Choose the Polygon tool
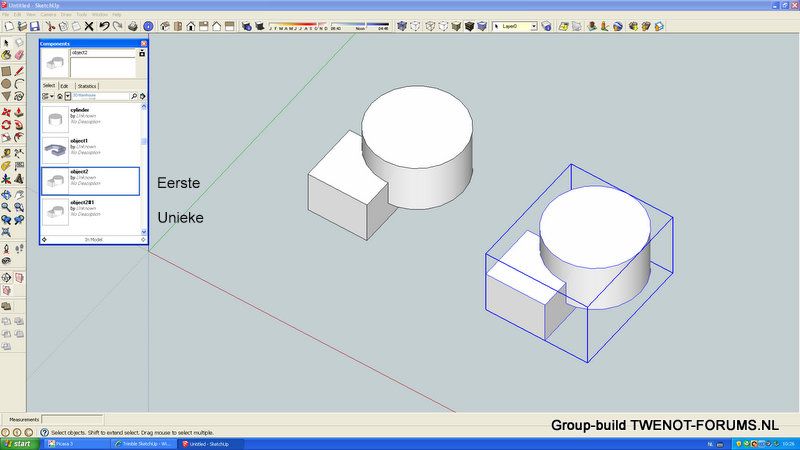800x450 pixels. click(6, 96)
